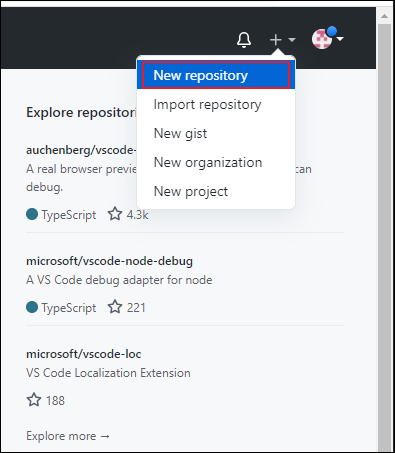Click the Explore repositories heading
Screen dimensions: 395x453
tap(81, 113)
